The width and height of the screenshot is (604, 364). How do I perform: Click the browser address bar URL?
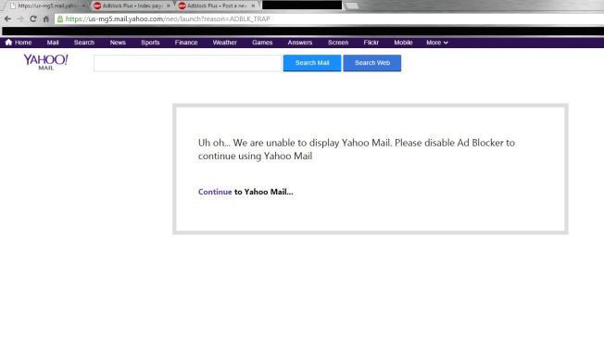point(168,19)
